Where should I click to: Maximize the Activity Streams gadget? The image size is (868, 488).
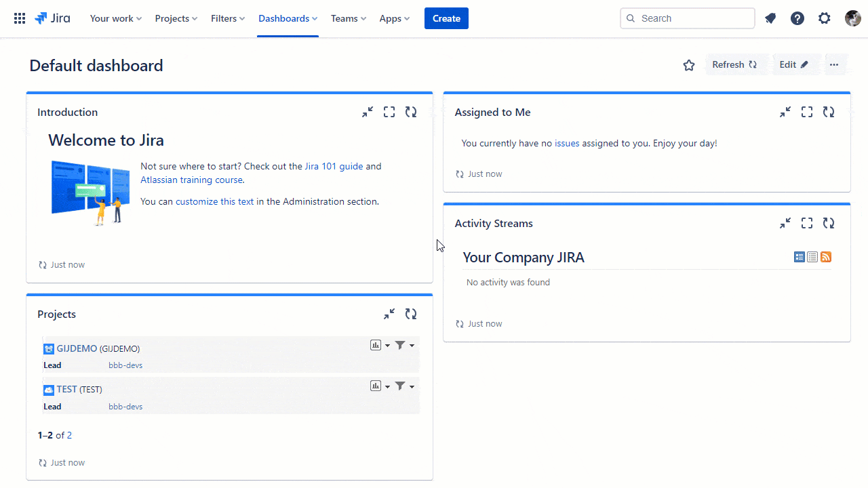(807, 223)
